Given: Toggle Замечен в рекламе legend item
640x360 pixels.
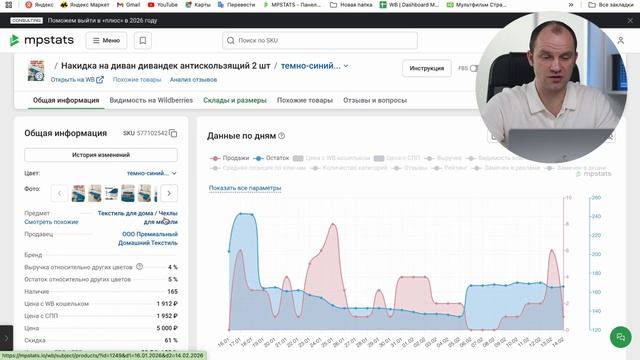Looking at the screenshot, I should point(505,168).
